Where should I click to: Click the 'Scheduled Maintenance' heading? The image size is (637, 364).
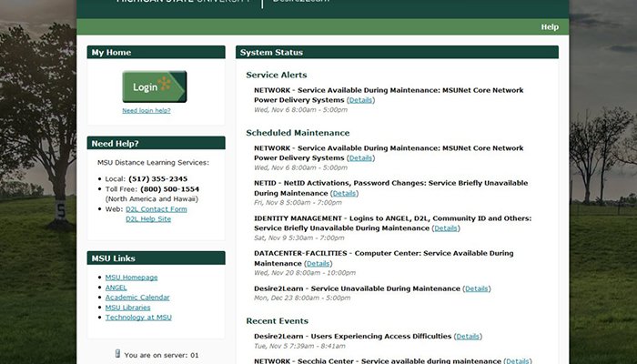[x=298, y=133]
